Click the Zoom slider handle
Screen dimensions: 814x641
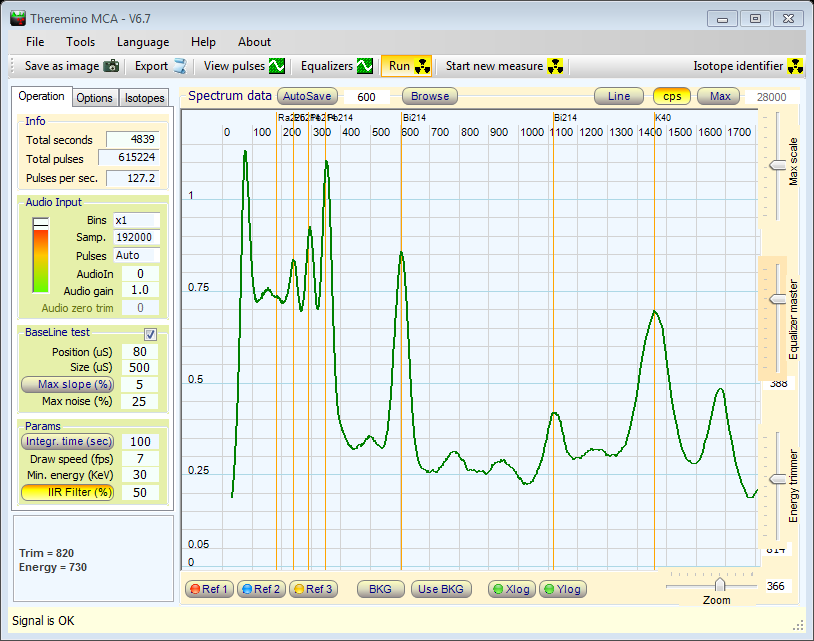719,585
